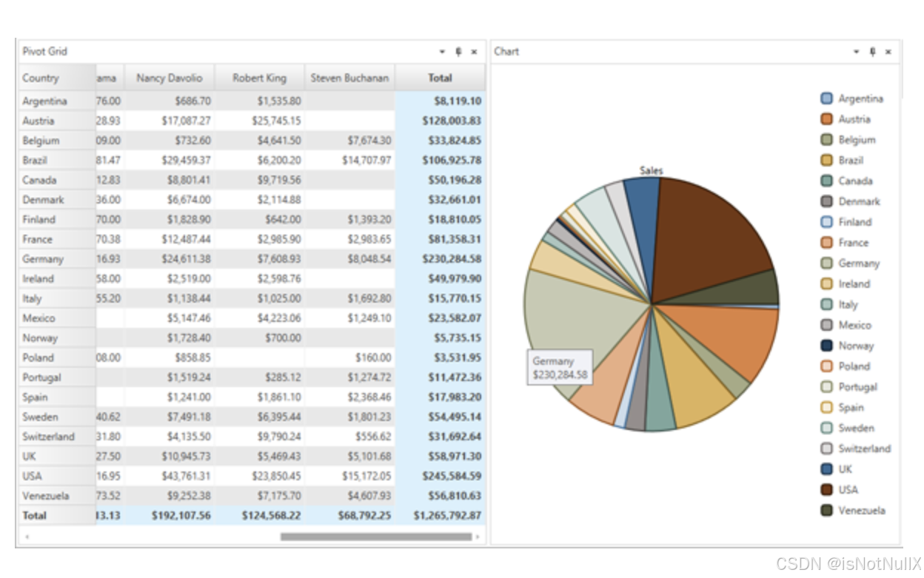This screenshot has width=924, height=578.
Task: Select the Canada row header
Action: pyautogui.click(x=57, y=180)
